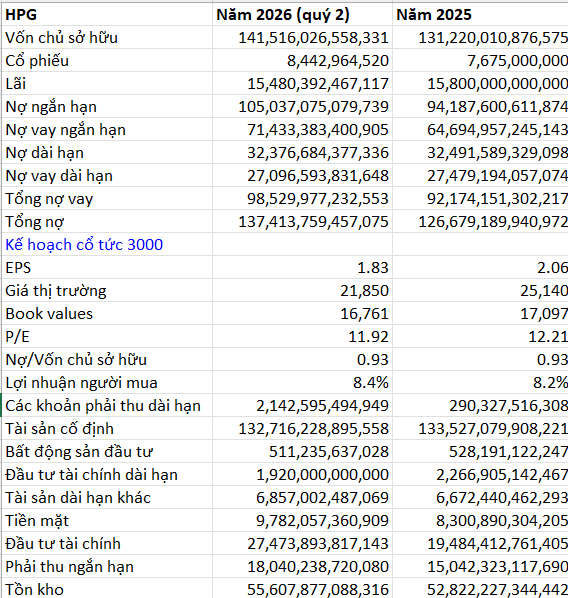
Task: Select the EPS value 1.83
Action: click(x=303, y=267)
